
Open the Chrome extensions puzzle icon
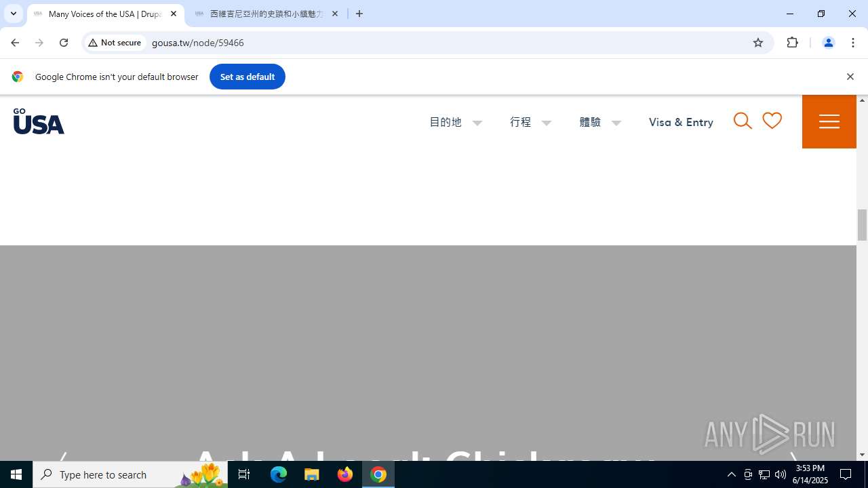[793, 43]
